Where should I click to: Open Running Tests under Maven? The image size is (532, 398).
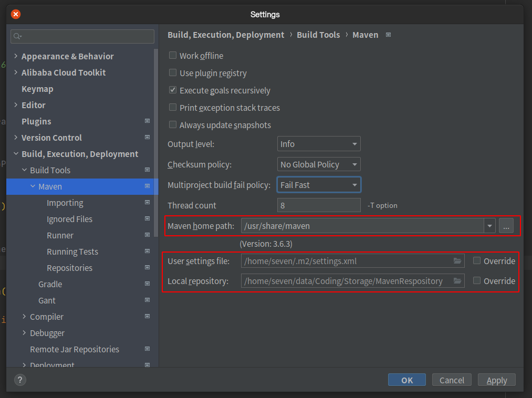pos(72,252)
